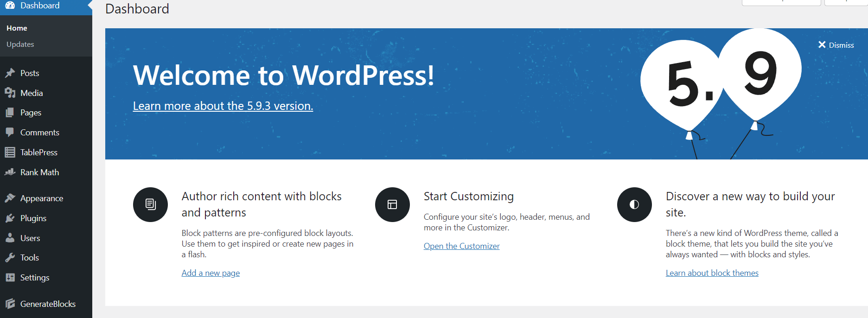The width and height of the screenshot is (868, 318).
Task: Open the GenerateBlocks menu
Action: [46, 304]
